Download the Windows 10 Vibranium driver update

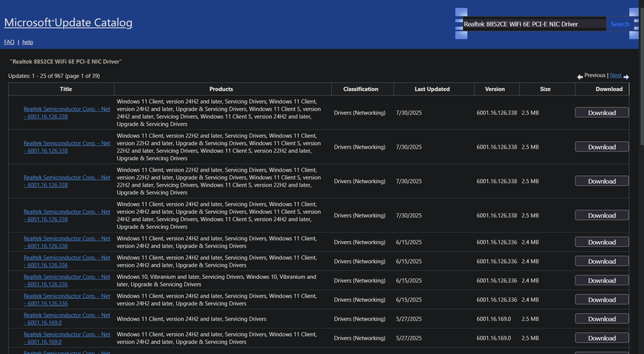602,280
